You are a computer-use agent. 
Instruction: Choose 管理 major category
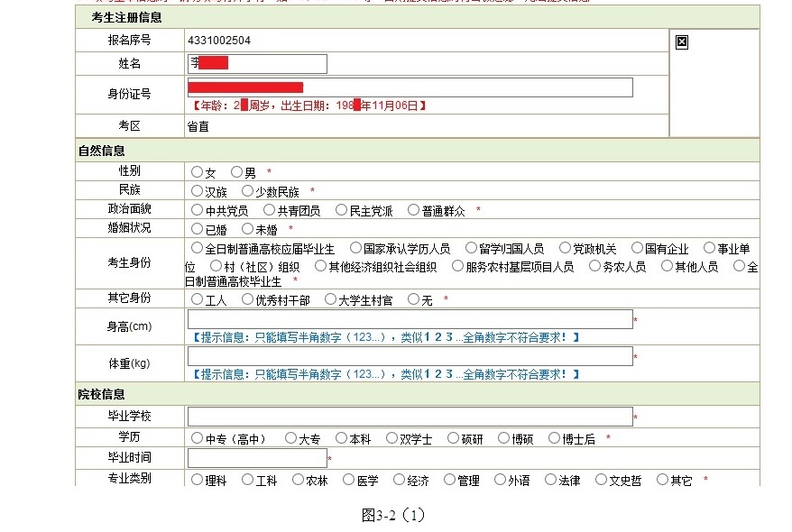449,480
